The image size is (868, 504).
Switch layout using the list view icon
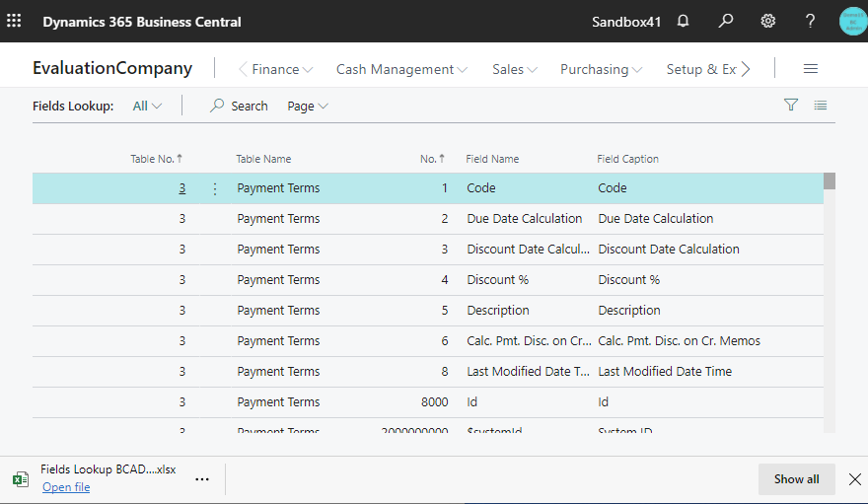tap(821, 106)
